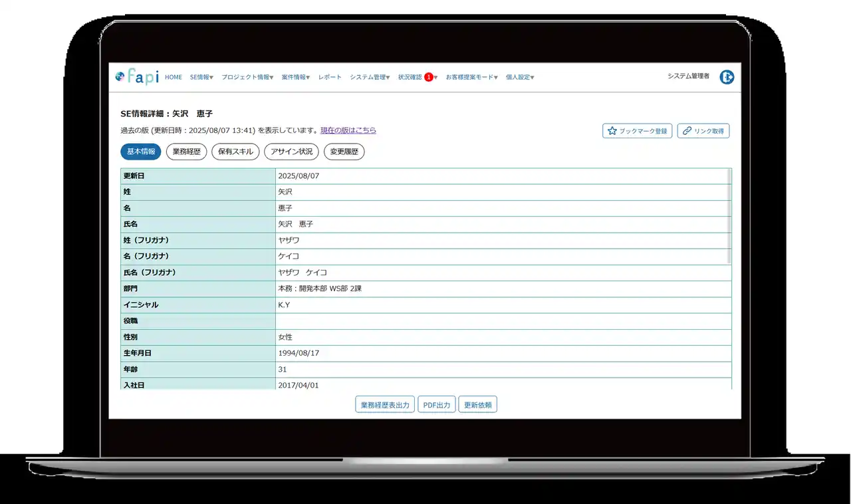Click the red notification badge on 状況確認
This screenshot has height=504, width=851.
(429, 77)
